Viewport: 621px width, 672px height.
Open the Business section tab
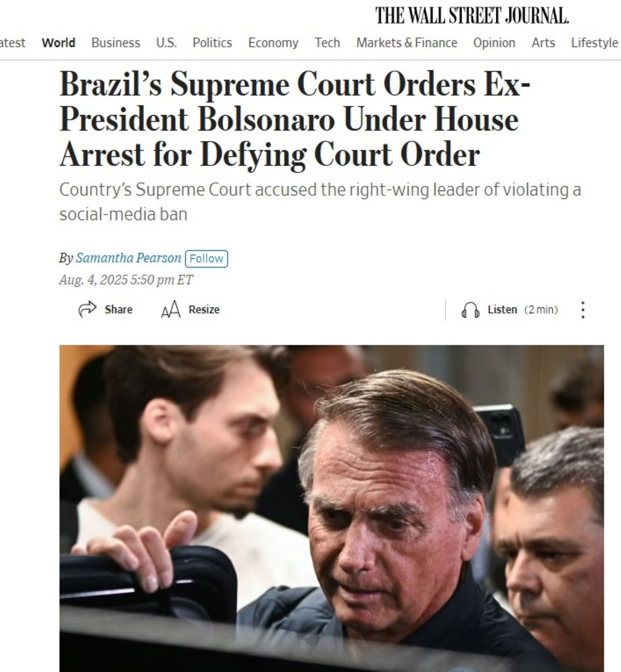click(116, 42)
